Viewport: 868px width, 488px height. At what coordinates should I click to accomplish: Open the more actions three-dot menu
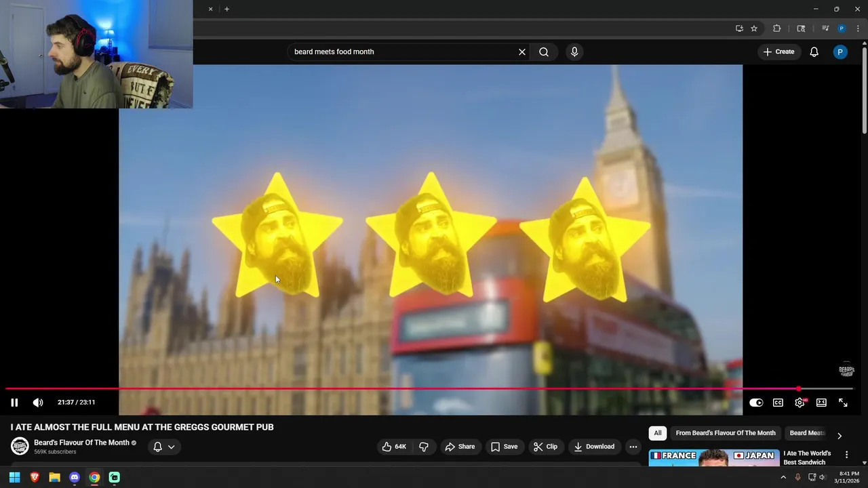(x=633, y=447)
